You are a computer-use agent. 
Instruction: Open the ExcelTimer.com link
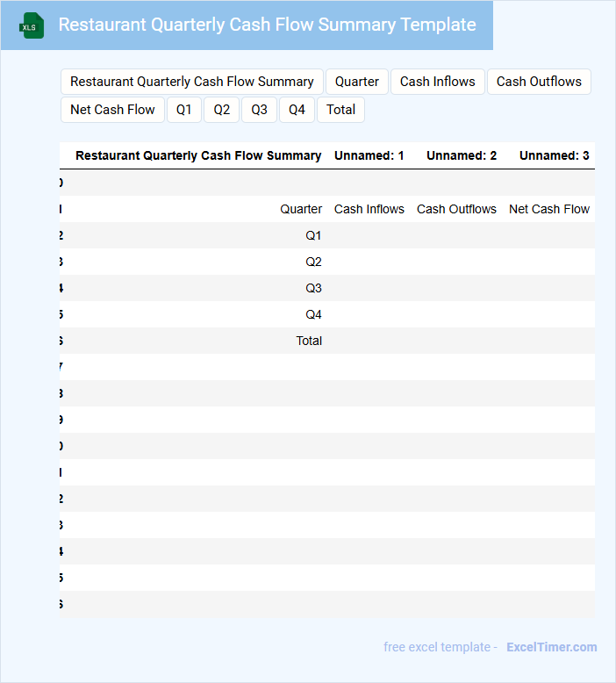[x=551, y=647]
